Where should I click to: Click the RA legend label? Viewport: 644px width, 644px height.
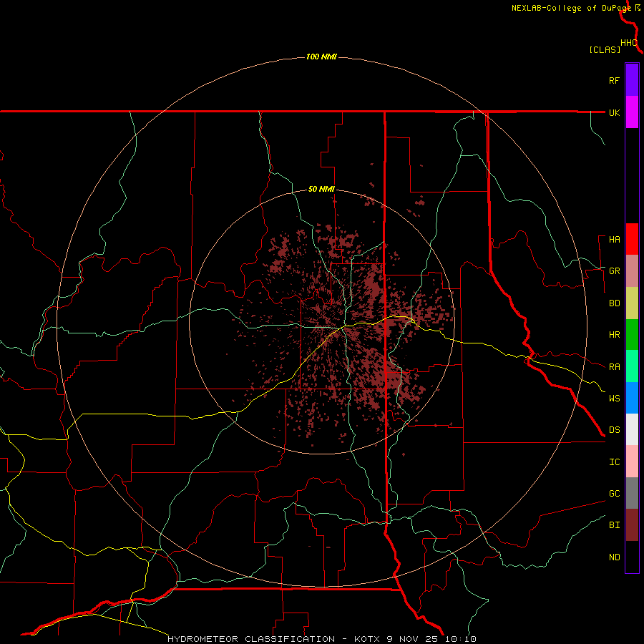pos(614,366)
